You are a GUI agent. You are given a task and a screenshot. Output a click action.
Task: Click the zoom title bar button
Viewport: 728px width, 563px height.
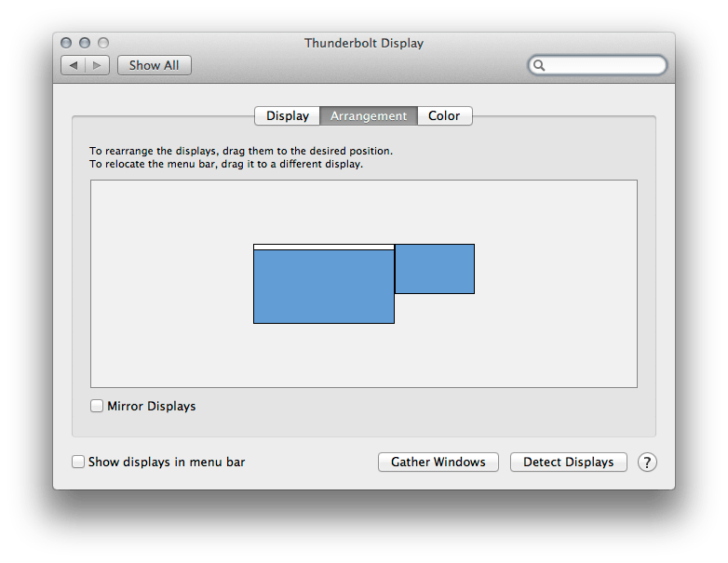103,43
